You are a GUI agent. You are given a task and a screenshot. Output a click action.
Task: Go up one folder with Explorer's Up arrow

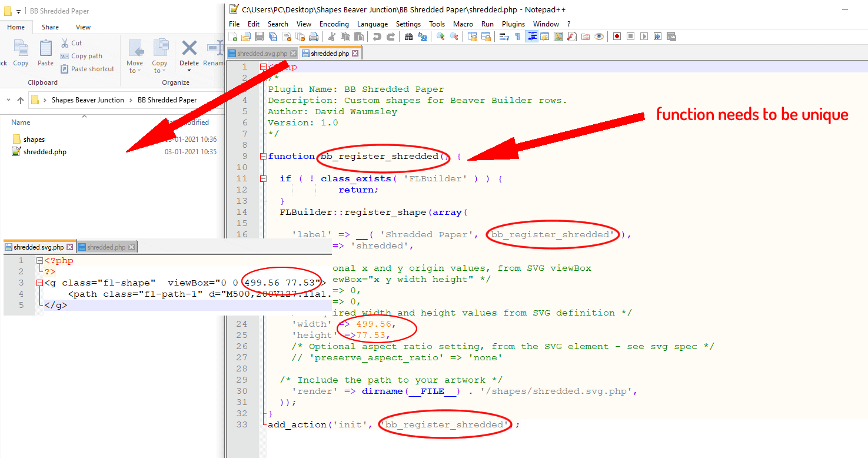tap(21, 100)
